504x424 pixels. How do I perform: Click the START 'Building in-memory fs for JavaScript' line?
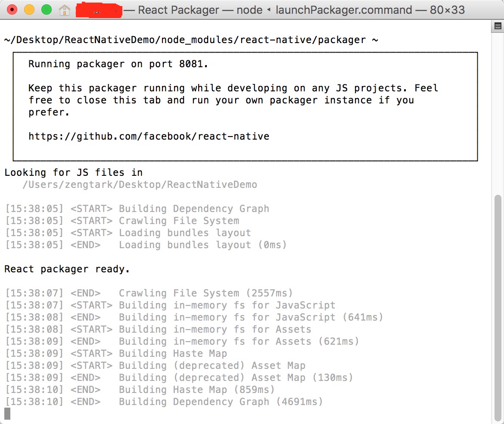click(170, 305)
